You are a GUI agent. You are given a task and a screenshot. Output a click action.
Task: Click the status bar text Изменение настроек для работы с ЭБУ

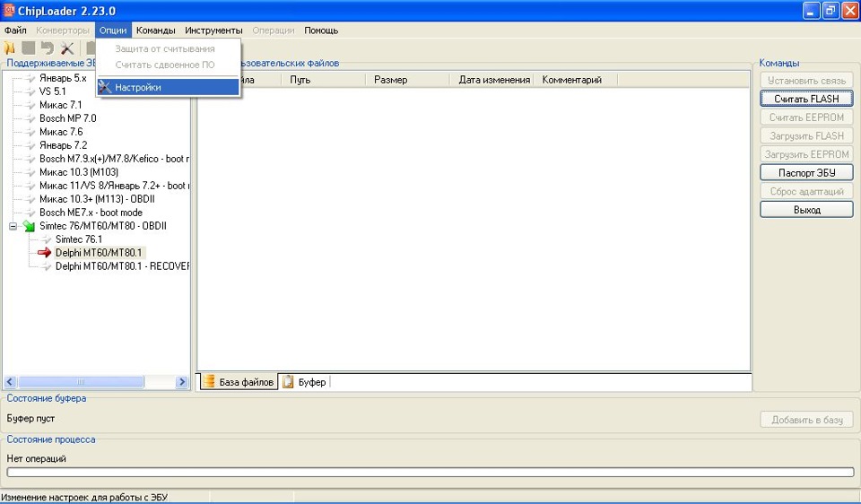pos(84,498)
